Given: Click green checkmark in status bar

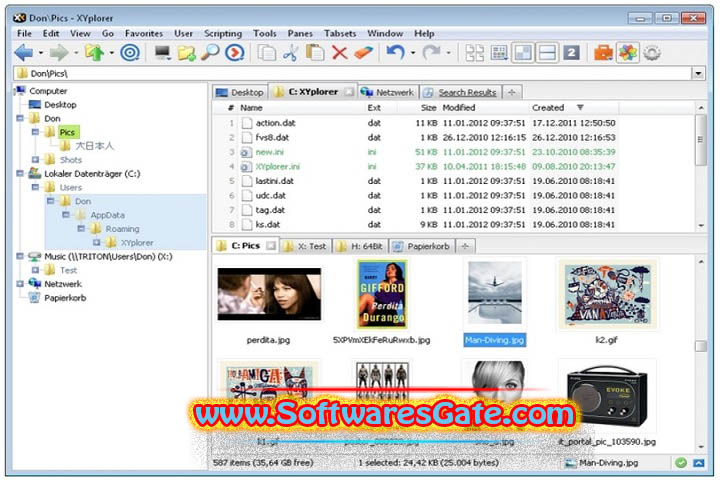Looking at the screenshot, I should 681,463.
